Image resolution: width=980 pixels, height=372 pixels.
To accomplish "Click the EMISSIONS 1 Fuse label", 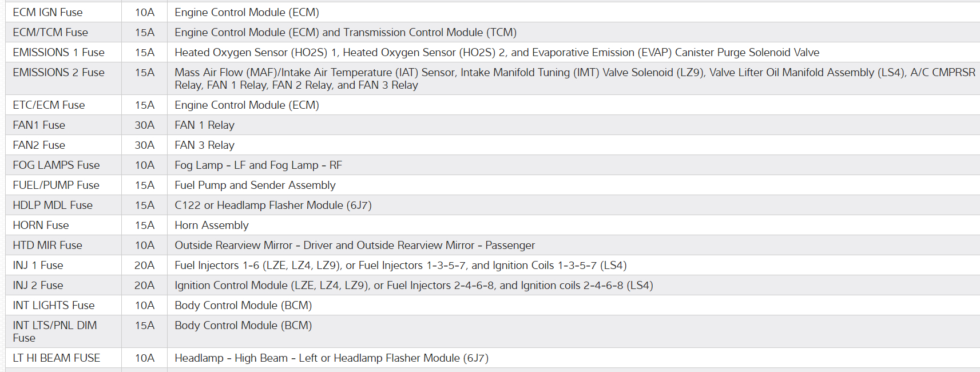I will [x=58, y=52].
